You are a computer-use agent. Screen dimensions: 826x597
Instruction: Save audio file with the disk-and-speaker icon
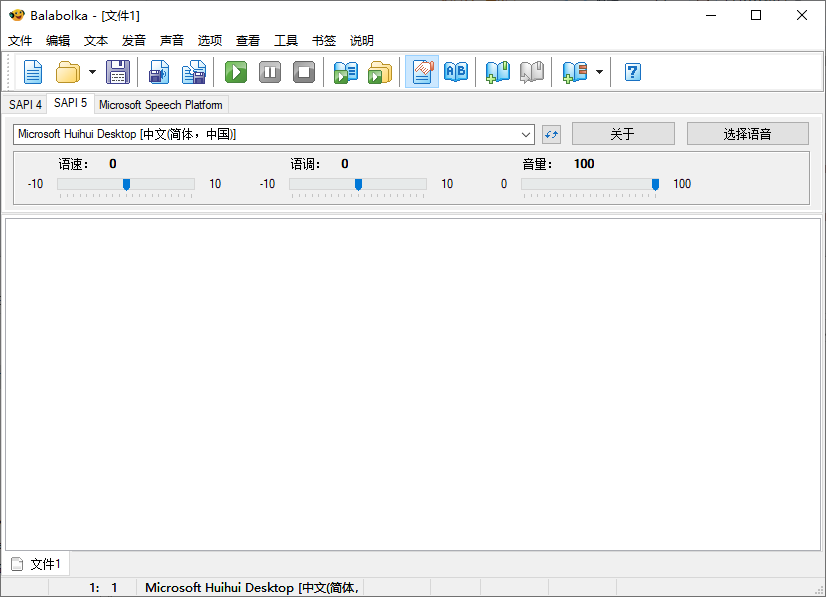click(x=159, y=72)
